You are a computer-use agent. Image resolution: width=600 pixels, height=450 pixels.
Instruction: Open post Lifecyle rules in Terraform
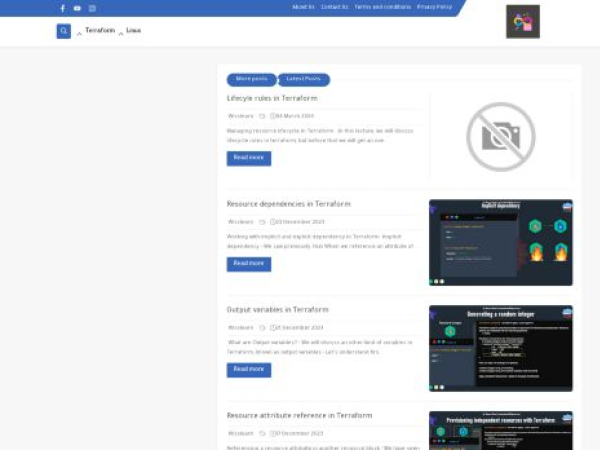point(272,98)
